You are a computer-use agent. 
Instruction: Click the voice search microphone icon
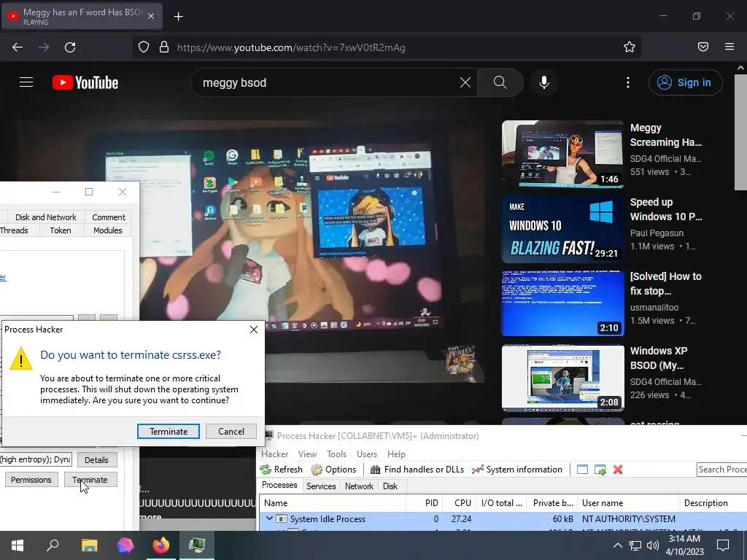click(x=544, y=82)
